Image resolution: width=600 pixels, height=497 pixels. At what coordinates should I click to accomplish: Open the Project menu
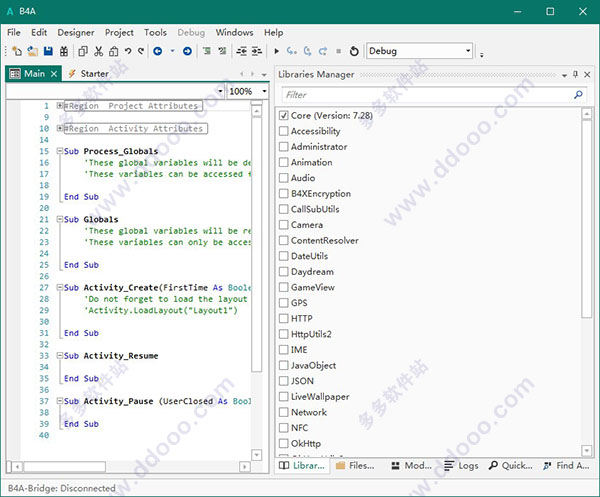[119, 33]
